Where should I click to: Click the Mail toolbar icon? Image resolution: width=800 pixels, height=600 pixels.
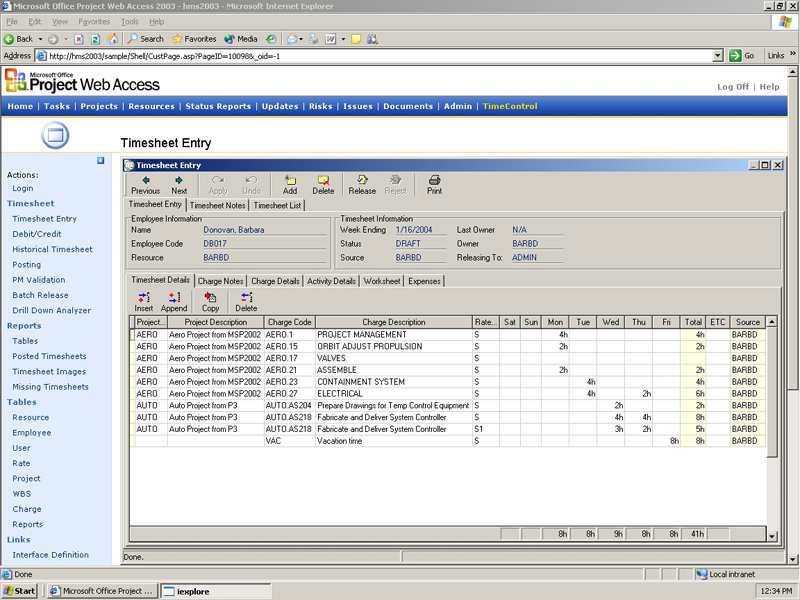tap(292, 39)
